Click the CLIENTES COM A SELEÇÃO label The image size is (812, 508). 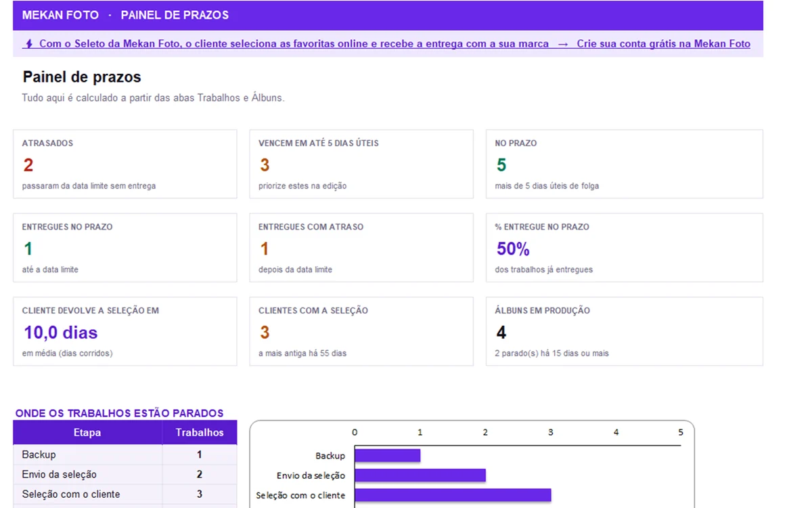click(313, 311)
